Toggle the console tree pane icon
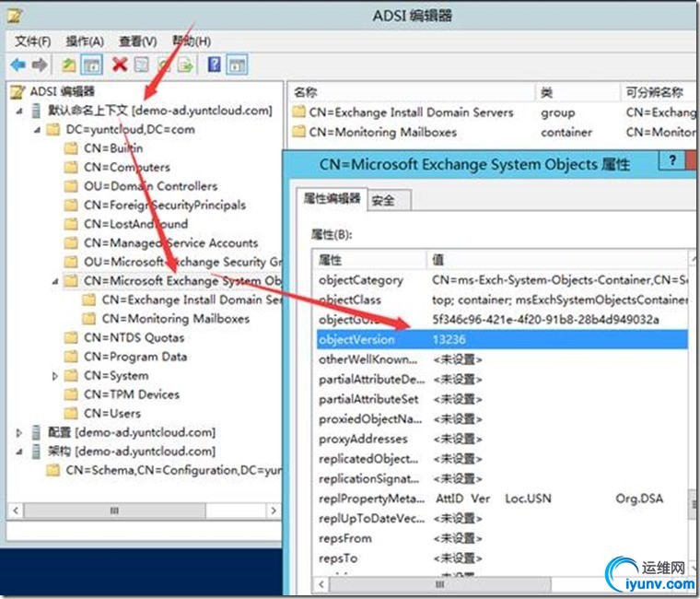 coord(92,65)
